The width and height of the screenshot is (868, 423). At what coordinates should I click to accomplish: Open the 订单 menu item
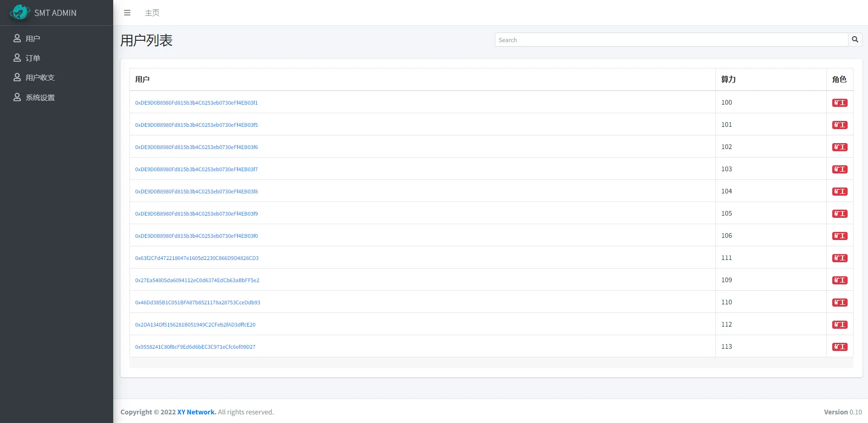click(x=33, y=58)
